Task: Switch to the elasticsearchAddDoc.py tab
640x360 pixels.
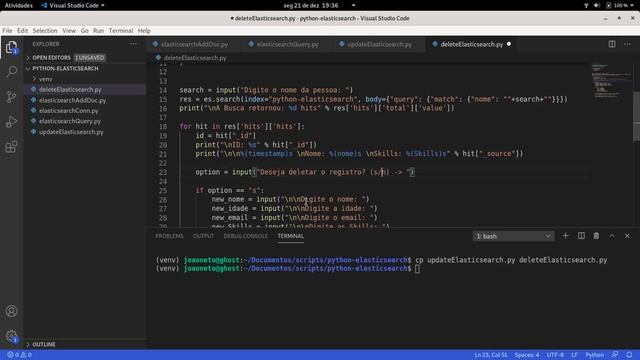Action: [x=194, y=44]
